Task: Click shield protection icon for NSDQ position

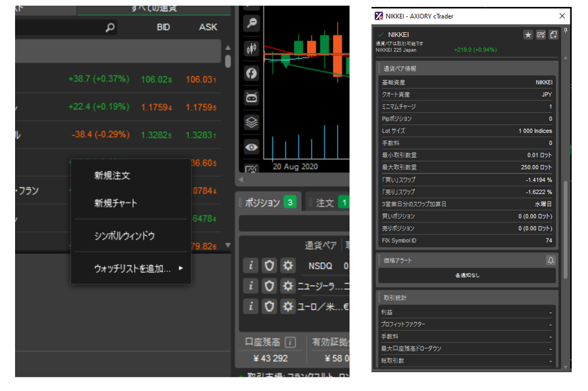Action: [269, 265]
